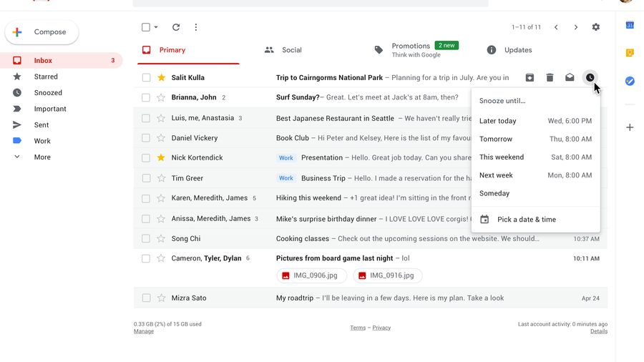Open the three-dot more options menu
Viewport: 644px width, 362px height.
tap(196, 27)
